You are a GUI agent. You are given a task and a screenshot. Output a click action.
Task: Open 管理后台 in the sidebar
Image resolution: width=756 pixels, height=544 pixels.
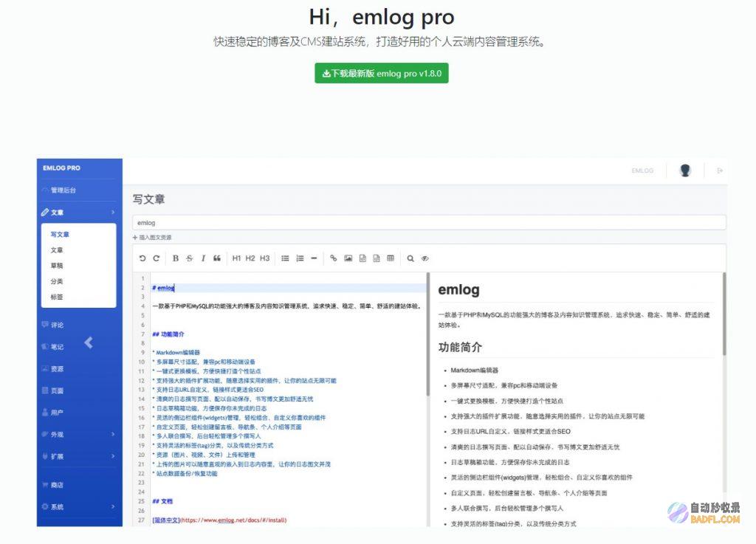click(63, 190)
